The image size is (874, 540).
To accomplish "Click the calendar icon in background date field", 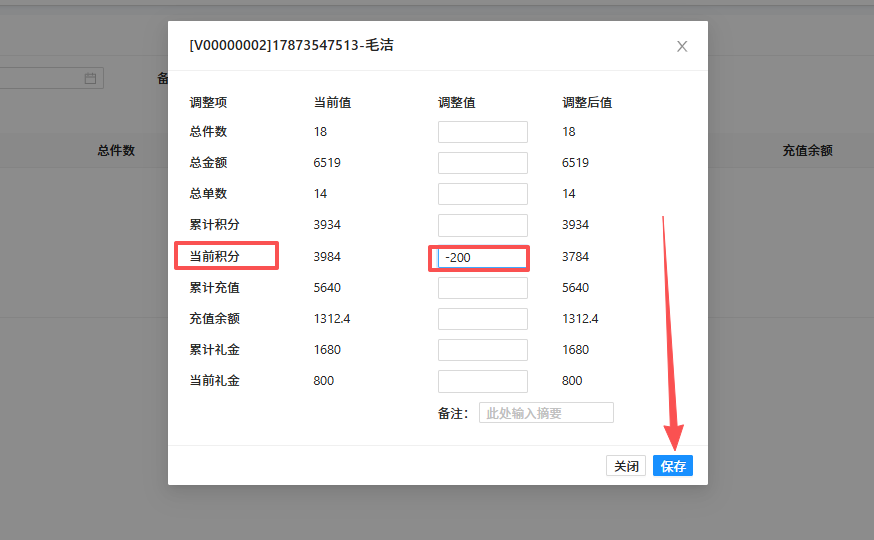I will pos(90,78).
